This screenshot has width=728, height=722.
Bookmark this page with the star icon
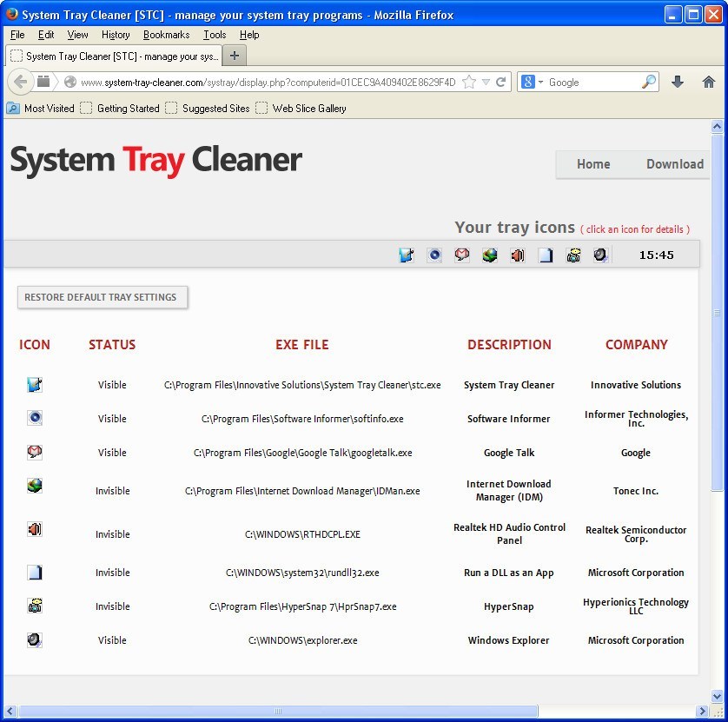(x=467, y=81)
